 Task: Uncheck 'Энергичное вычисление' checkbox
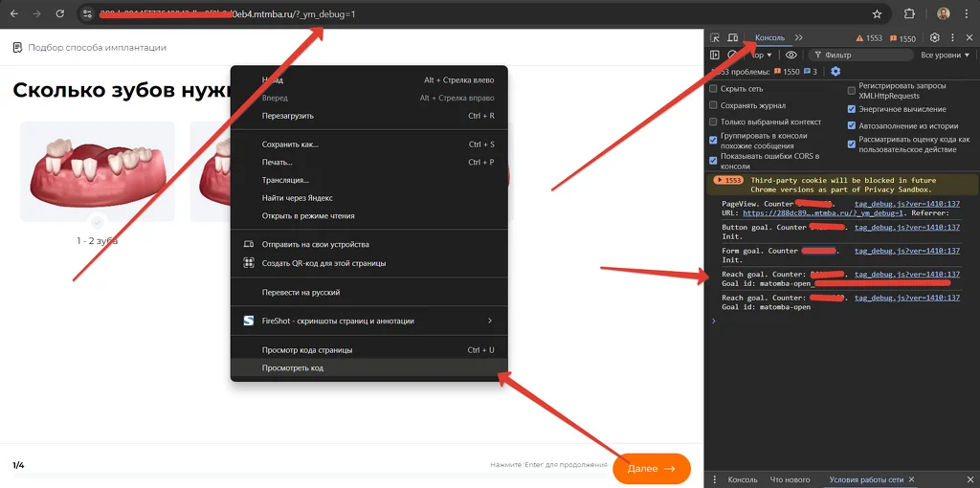pos(851,109)
